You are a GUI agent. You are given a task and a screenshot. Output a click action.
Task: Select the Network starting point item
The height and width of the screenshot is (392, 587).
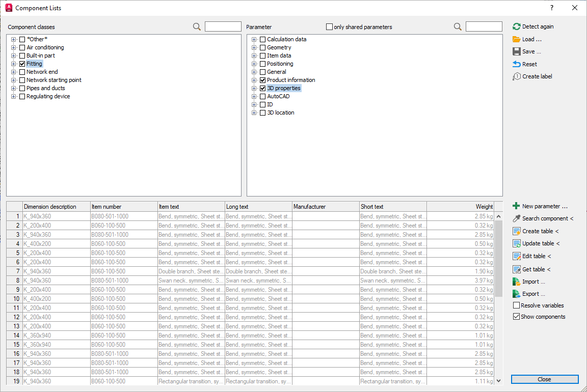click(x=54, y=80)
